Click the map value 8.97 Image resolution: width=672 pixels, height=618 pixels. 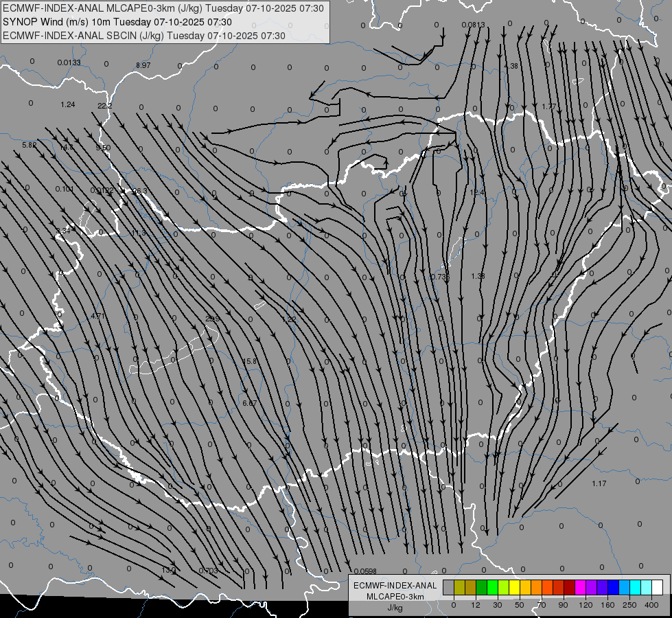(x=143, y=65)
